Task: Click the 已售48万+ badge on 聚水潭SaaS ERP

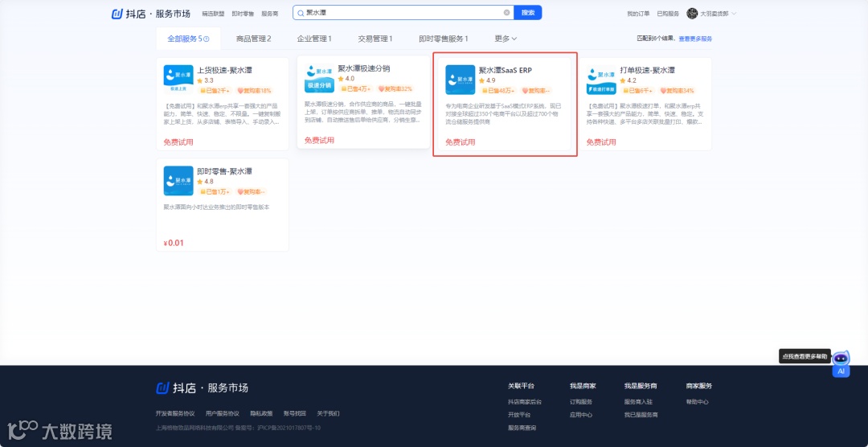Action: [499, 90]
